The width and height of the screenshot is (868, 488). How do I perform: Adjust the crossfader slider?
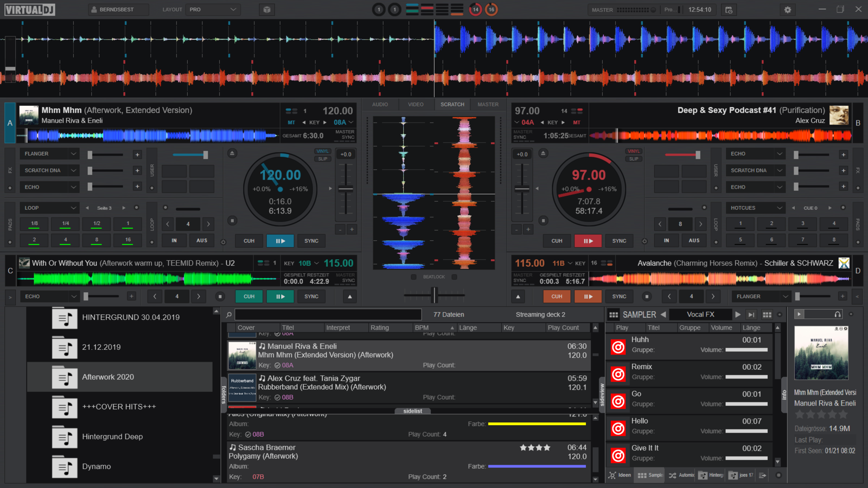coord(434,295)
